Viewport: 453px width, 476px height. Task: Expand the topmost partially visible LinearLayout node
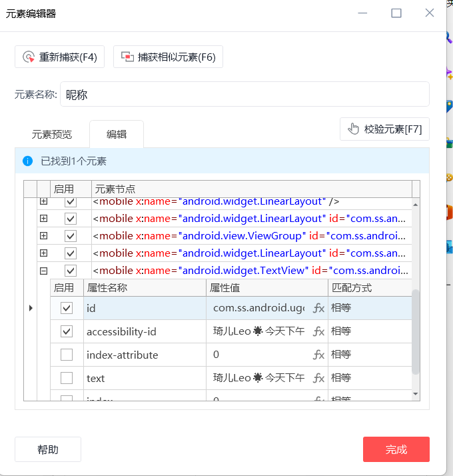(44, 201)
